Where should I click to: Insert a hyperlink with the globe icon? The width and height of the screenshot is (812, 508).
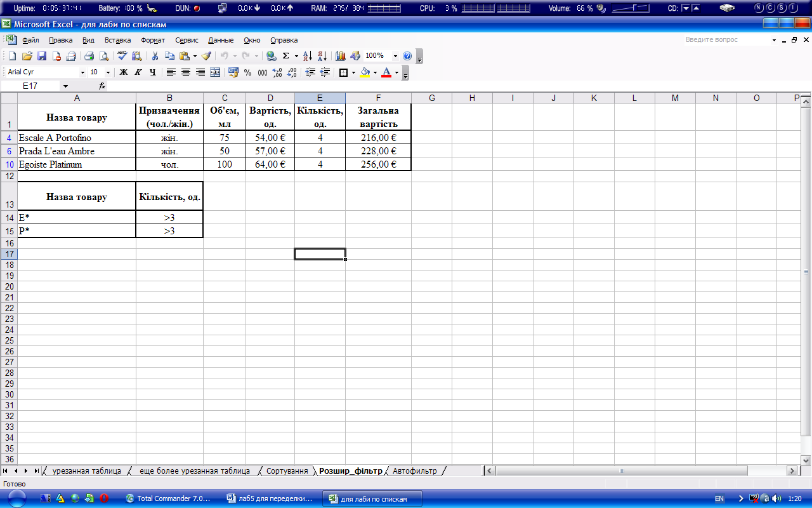click(270, 56)
